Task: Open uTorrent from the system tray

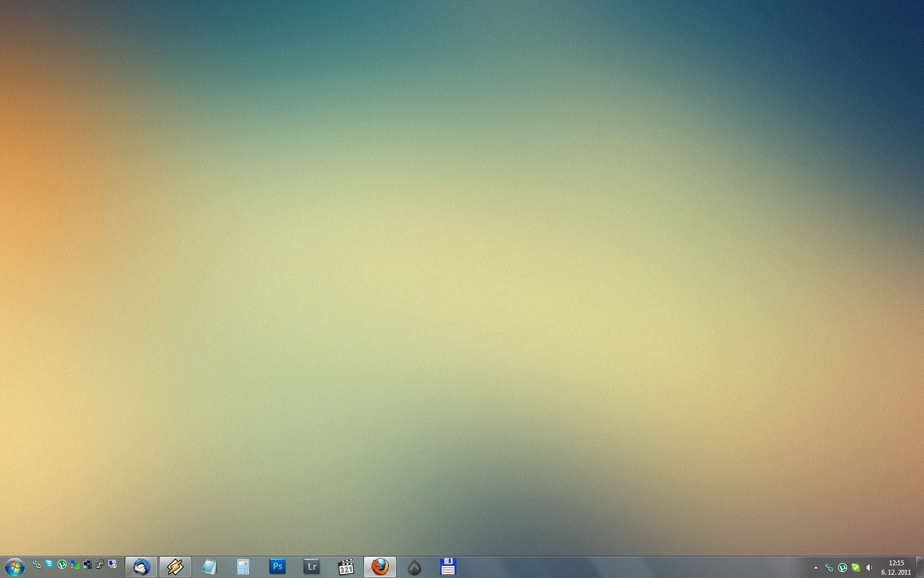Action: pos(843,568)
